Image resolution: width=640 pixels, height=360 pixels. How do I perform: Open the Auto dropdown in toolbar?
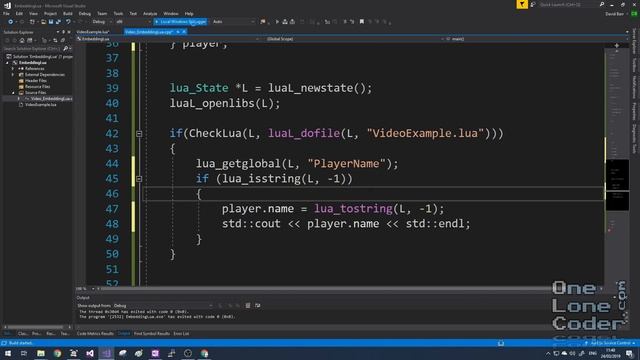pos(233,22)
